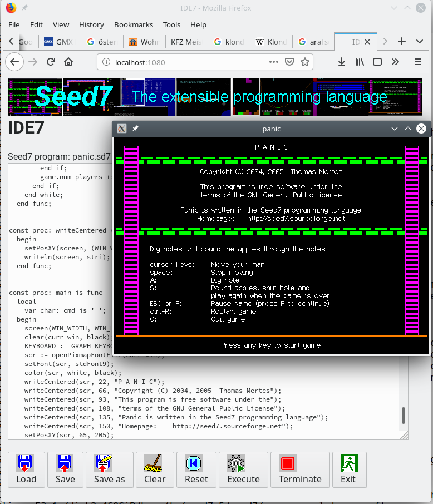The width and height of the screenshot is (433, 504).
Task: Open the File menu
Action: (14, 24)
